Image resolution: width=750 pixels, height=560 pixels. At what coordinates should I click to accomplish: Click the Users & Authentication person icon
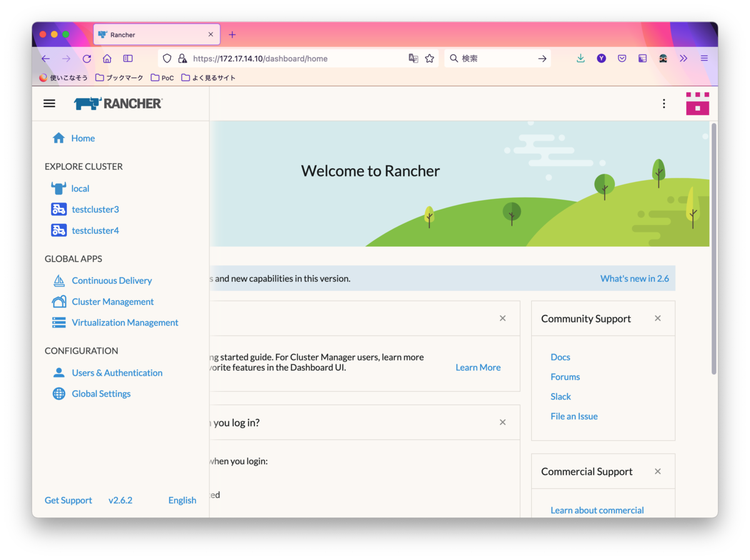click(x=59, y=372)
